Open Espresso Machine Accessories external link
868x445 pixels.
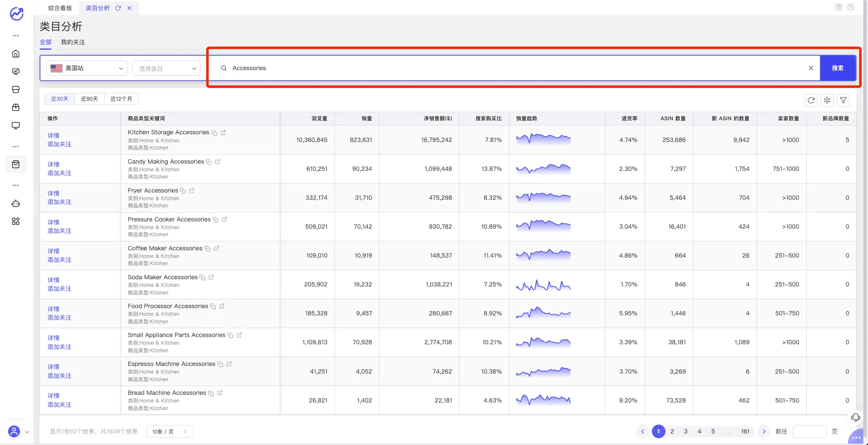229,364
